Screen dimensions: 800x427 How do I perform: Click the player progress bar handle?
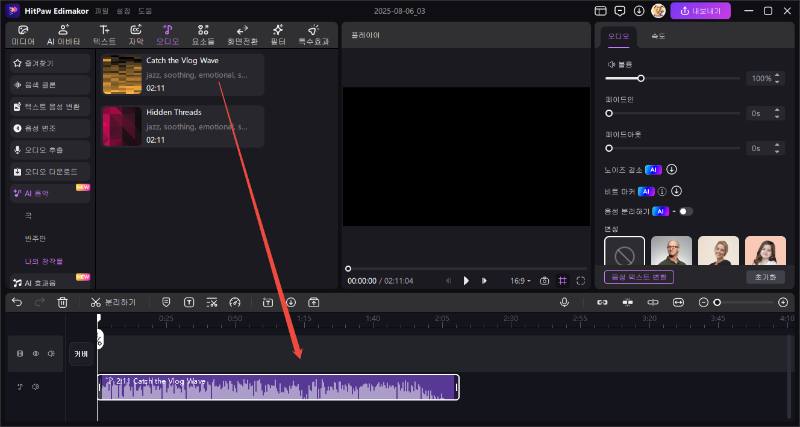[x=348, y=268]
